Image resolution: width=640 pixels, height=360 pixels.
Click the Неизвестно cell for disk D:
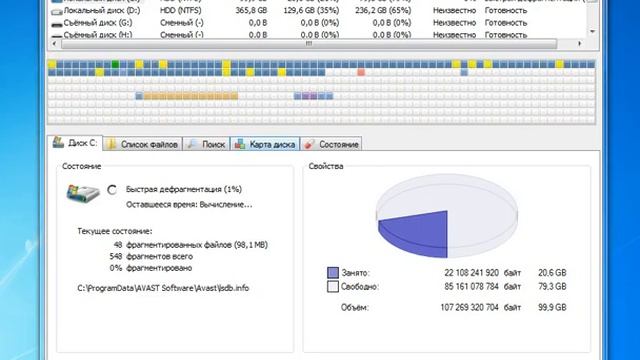tap(454, 10)
